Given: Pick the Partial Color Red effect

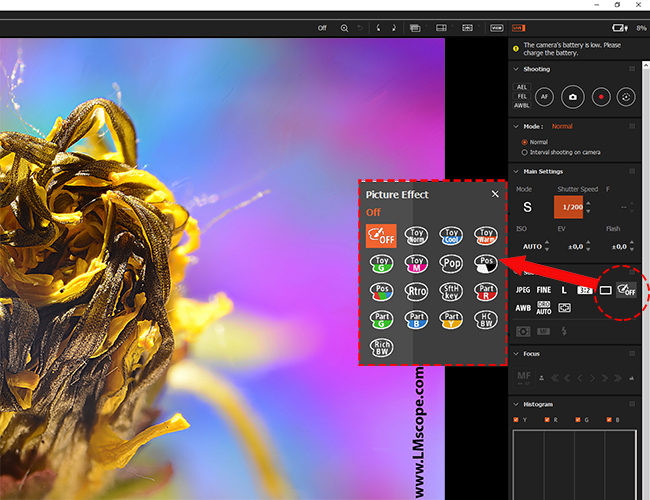Looking at the screenshot, I should pyautogui.click(x=485, y=292).
